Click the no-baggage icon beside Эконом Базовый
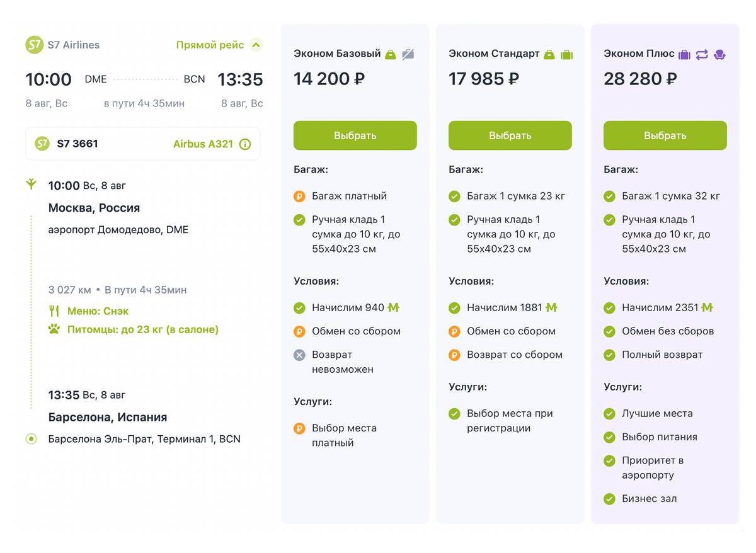 tap(408, 54)
